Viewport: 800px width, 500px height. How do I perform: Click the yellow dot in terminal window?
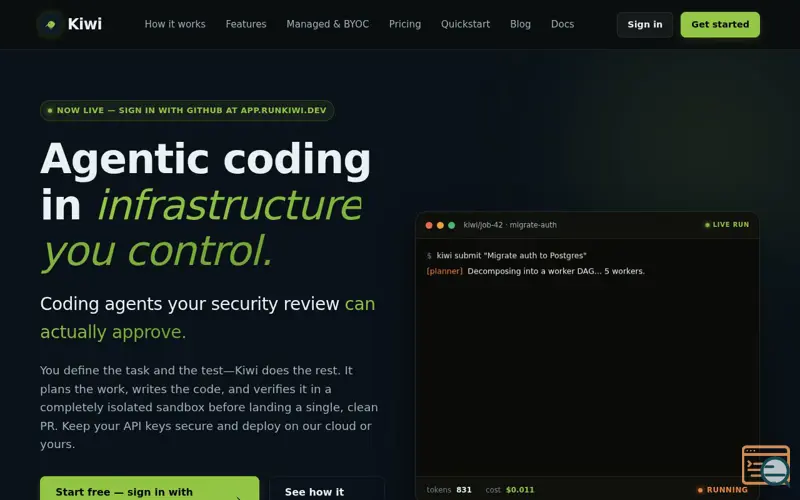(x=440, y=225)
